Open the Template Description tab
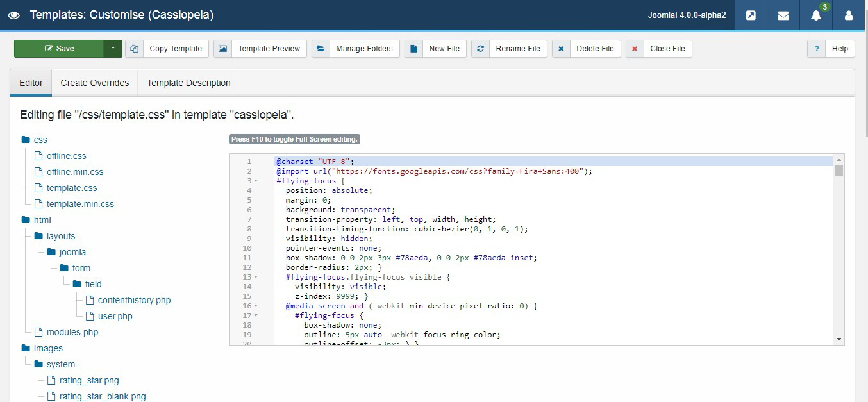The width and height of the screenshot is (868, 402). point(188,83)
